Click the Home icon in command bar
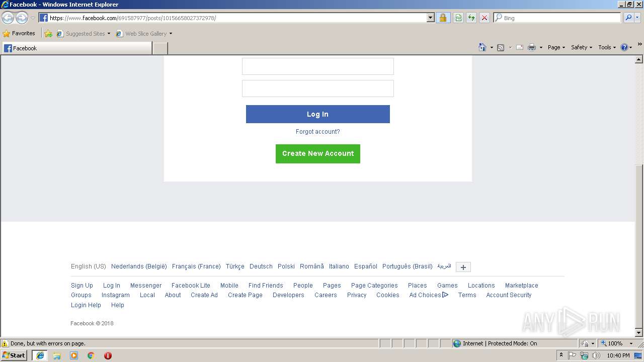This screenshot has height=362, width=644. [482, 47]
